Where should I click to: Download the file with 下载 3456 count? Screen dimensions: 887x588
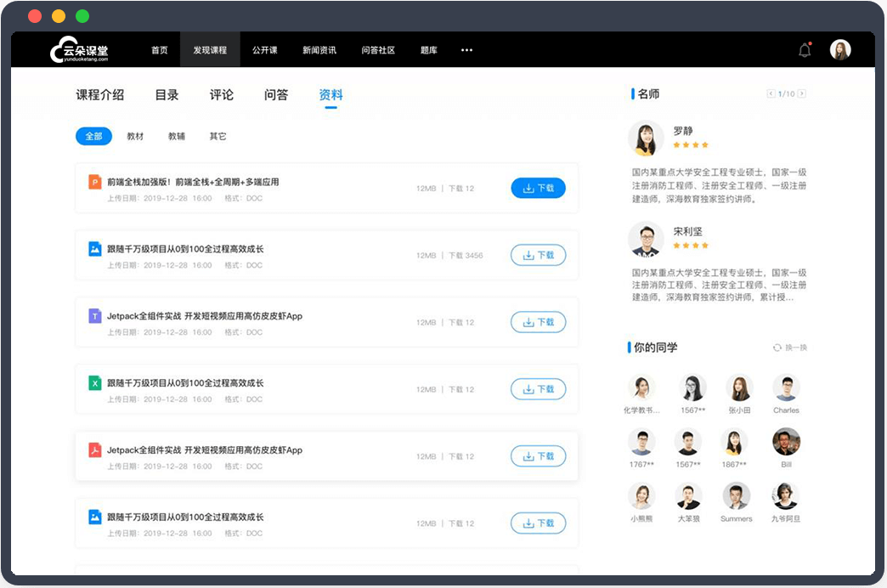538,255
